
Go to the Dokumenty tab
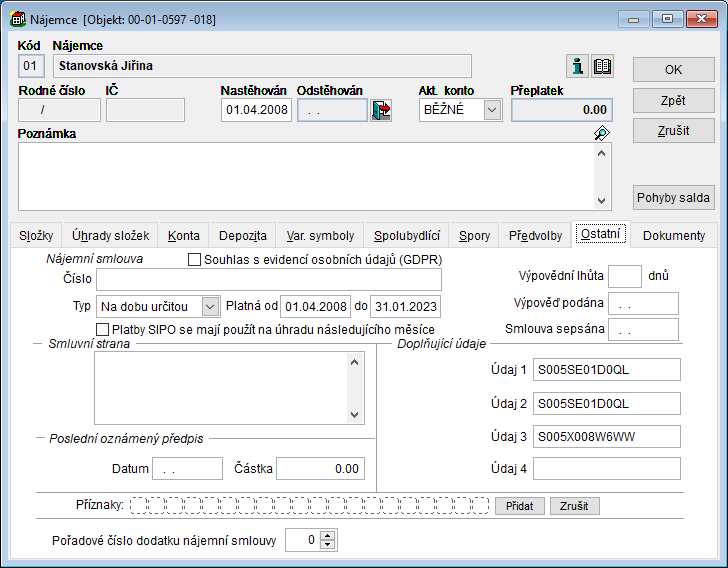(x=673, y=236)
